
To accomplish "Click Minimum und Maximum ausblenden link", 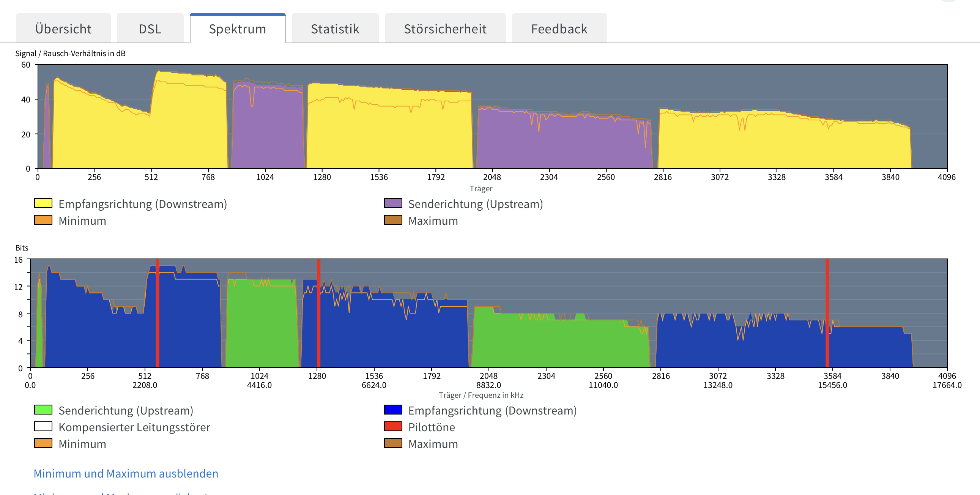I will [126, 473].
